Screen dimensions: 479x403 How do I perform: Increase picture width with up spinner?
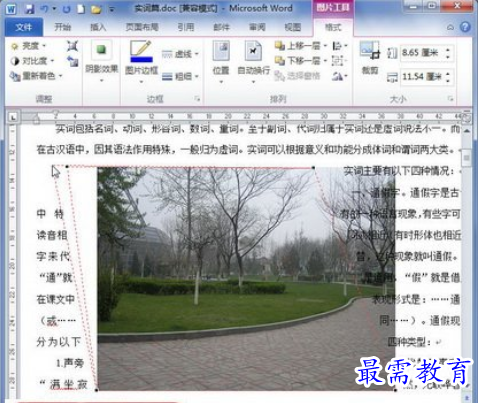tap(448, 74)
